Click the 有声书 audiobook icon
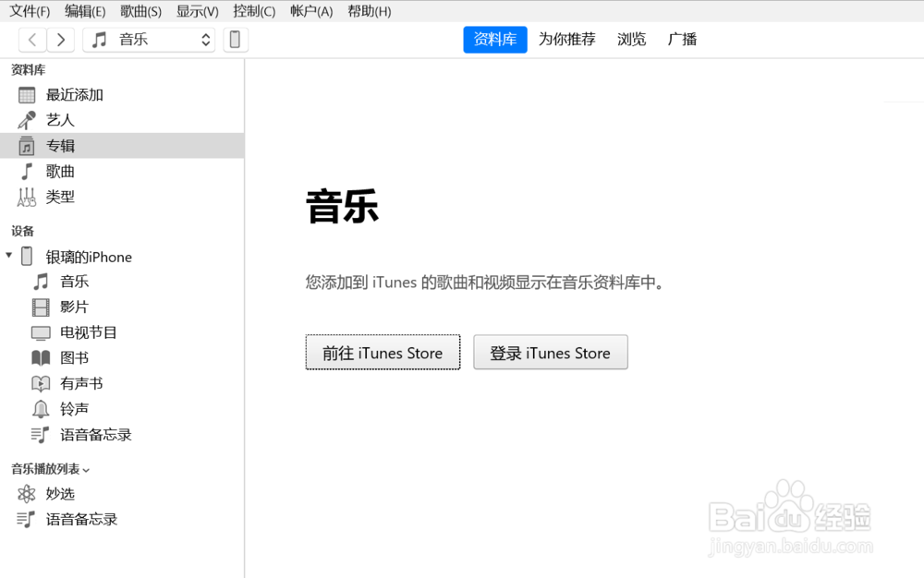Image resolution: width=924 pixels, height=578 pixels. pyautogui.click(x=41, y=384)
